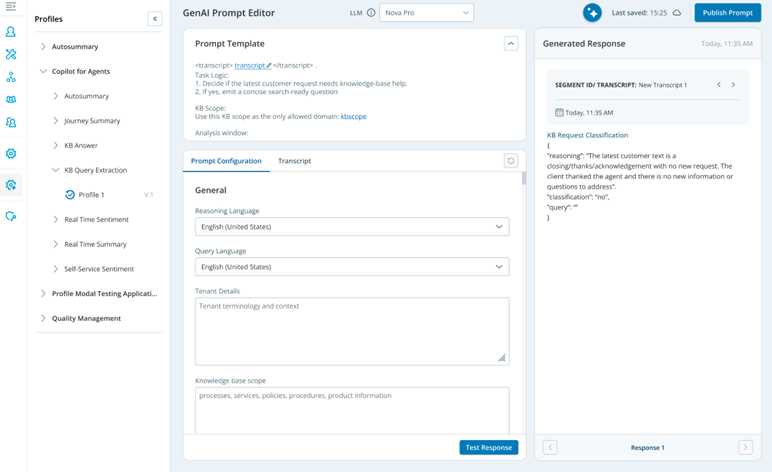The image size is (772, 472).
Task: Click the AI sparkle assistant icon
Action: click(592, 13)
